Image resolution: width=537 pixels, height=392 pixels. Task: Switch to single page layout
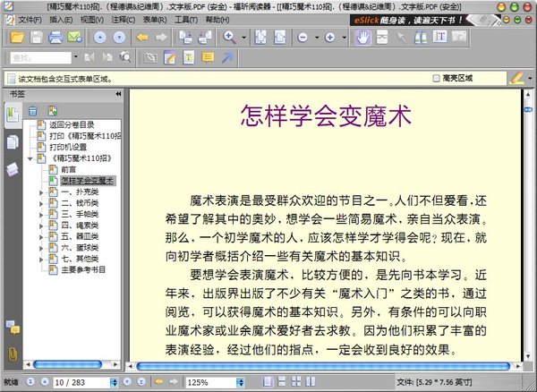[268, 382]
